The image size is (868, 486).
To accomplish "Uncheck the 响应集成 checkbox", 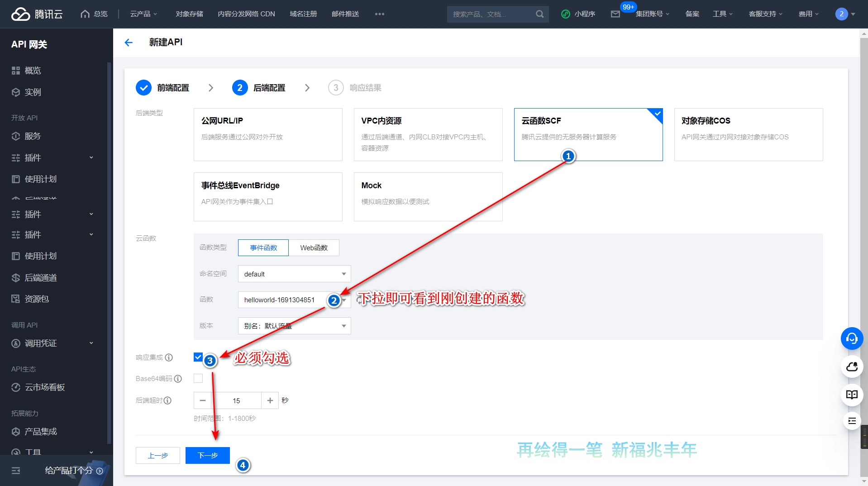I will click(198, 357).
